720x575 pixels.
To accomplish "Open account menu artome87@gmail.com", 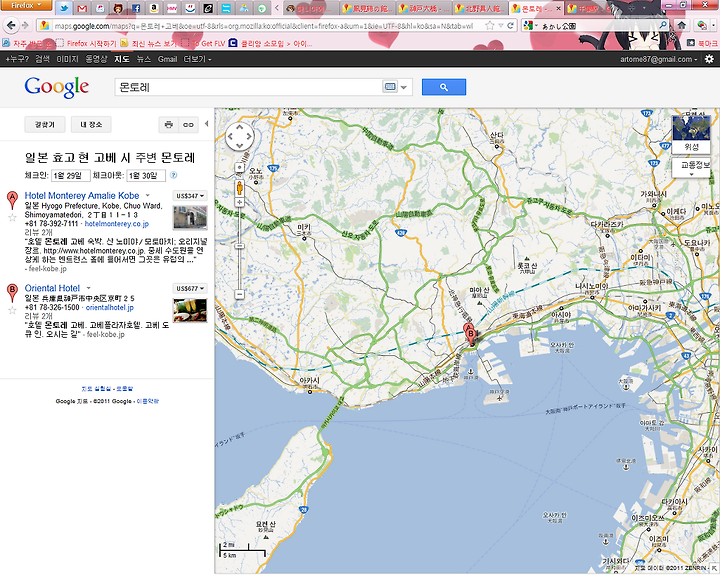I will (658, 59).
